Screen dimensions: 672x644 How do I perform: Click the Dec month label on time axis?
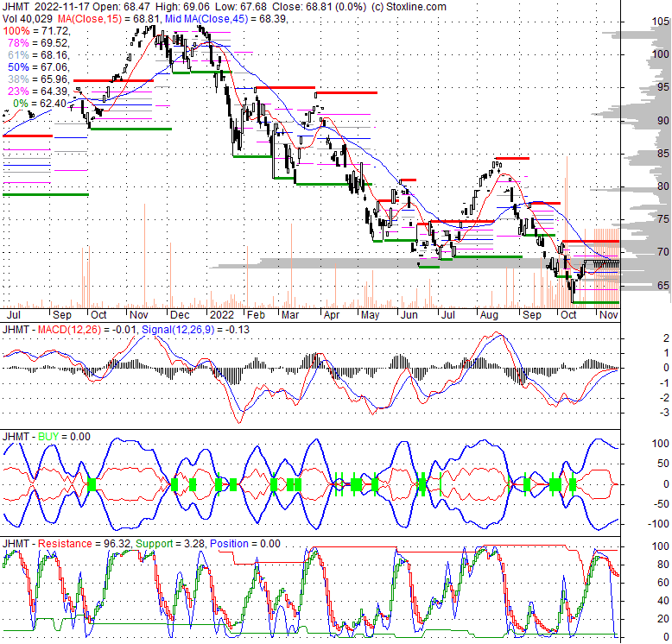(x=180, y=315)
